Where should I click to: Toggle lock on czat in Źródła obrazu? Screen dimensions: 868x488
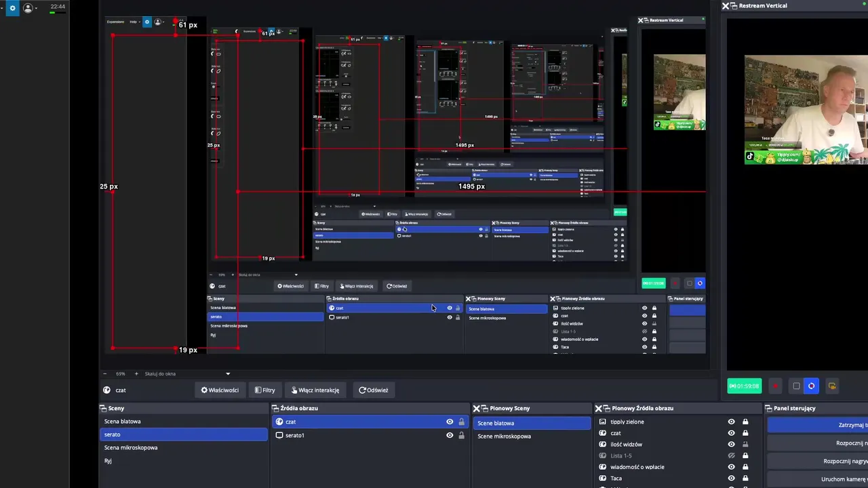pos(462,422)
